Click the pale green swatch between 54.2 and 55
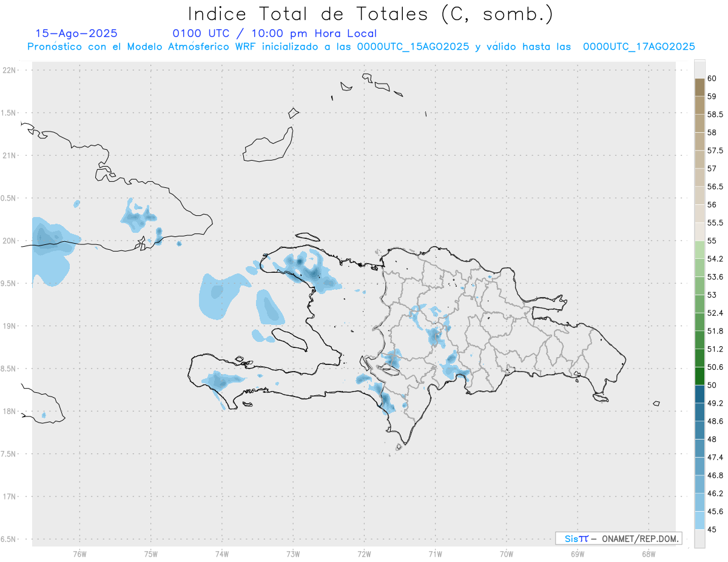The height and width of the screenshot is (562, 728). (699, 250)
